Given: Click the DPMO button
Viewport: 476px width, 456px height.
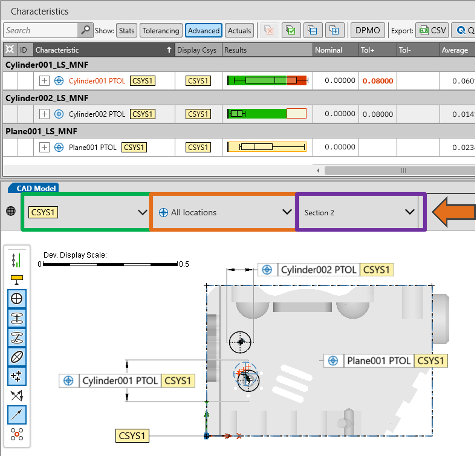Looking at the screenshot, I should (x=367, y=30).
